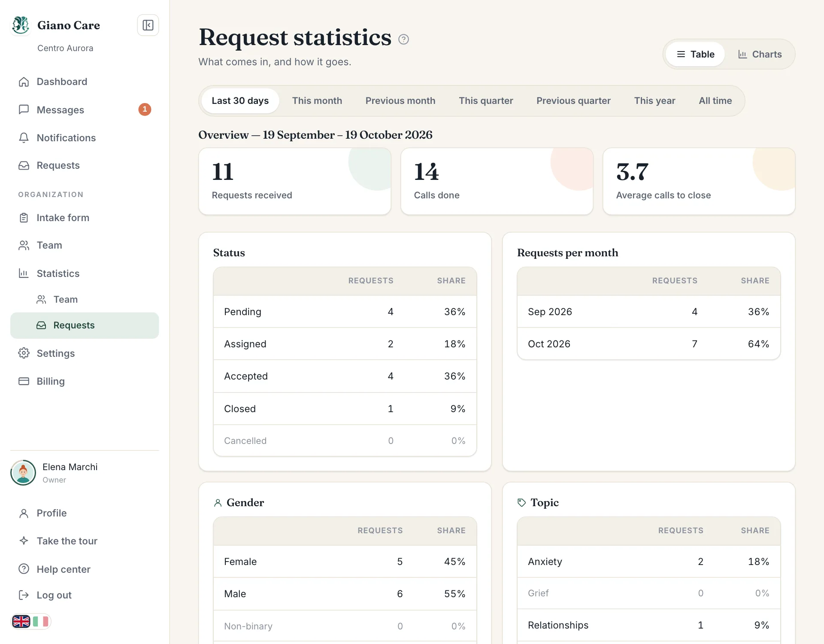The width and height of the screenshot is (824, 644).
Task: Open the organization Team page
Action: [85, 245]
